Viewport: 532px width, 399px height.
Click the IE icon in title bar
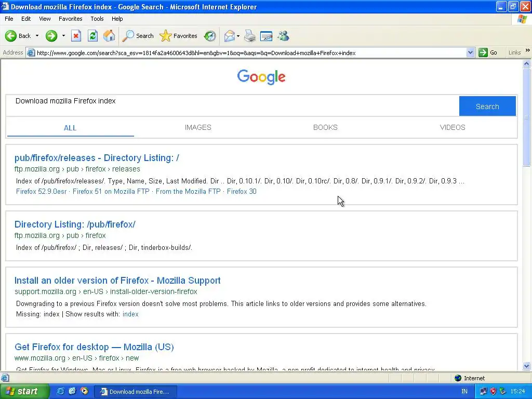(x=5, y=6)
